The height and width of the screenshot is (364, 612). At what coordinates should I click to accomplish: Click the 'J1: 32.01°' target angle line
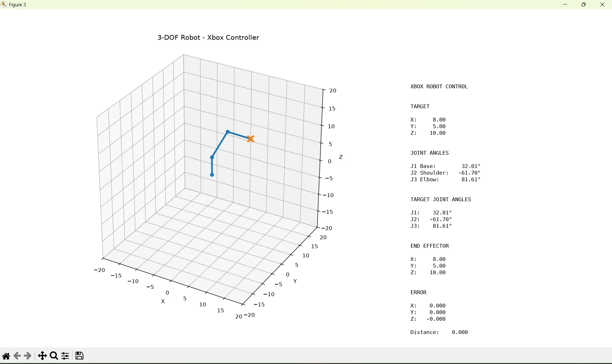pyautogui.click(x=431, y=213)
